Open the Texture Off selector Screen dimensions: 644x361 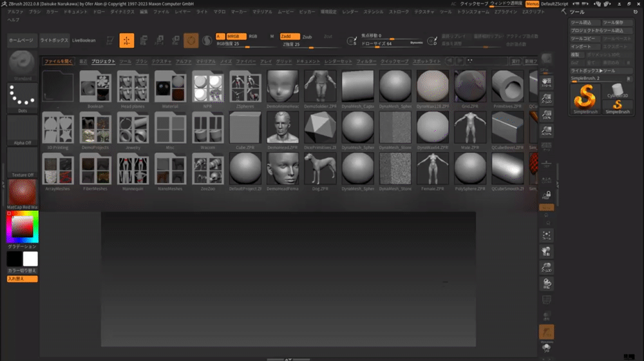pos(23,162)
